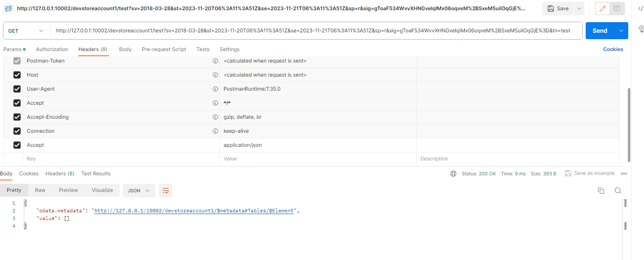Uncheck the Postman-Token header

(17, 60)
